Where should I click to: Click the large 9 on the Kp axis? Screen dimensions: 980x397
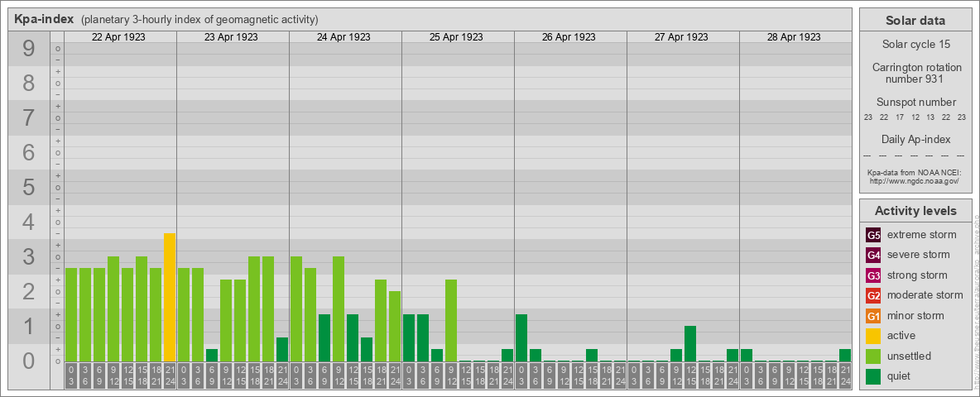click(x=28, y=49)
